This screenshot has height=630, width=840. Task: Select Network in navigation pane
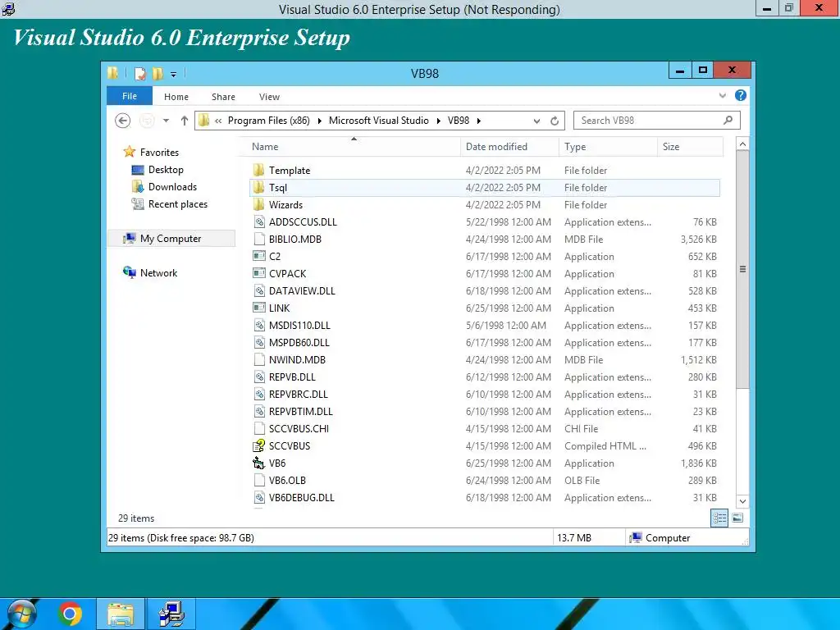tap(158, 272)
